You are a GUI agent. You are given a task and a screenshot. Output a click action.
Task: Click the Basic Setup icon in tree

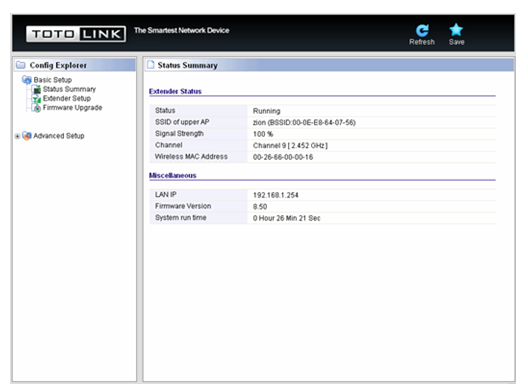(x=27, y=80)
